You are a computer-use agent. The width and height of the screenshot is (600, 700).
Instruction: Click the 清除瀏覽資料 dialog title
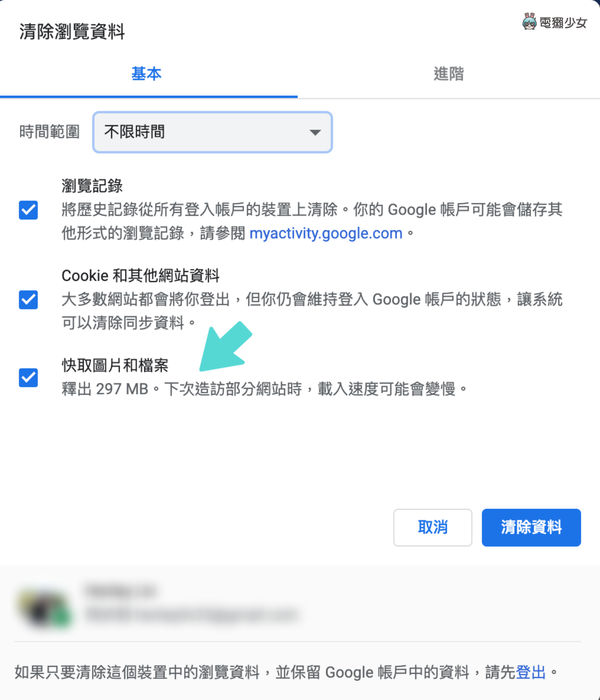(72, 32)
